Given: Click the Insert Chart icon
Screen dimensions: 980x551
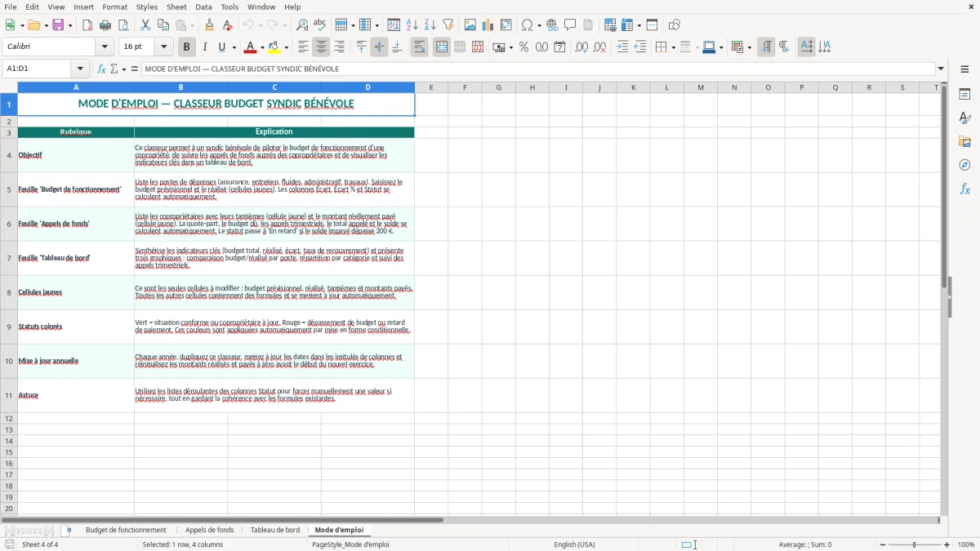Looking at the screenshot, I should click(x=488, y=25).
